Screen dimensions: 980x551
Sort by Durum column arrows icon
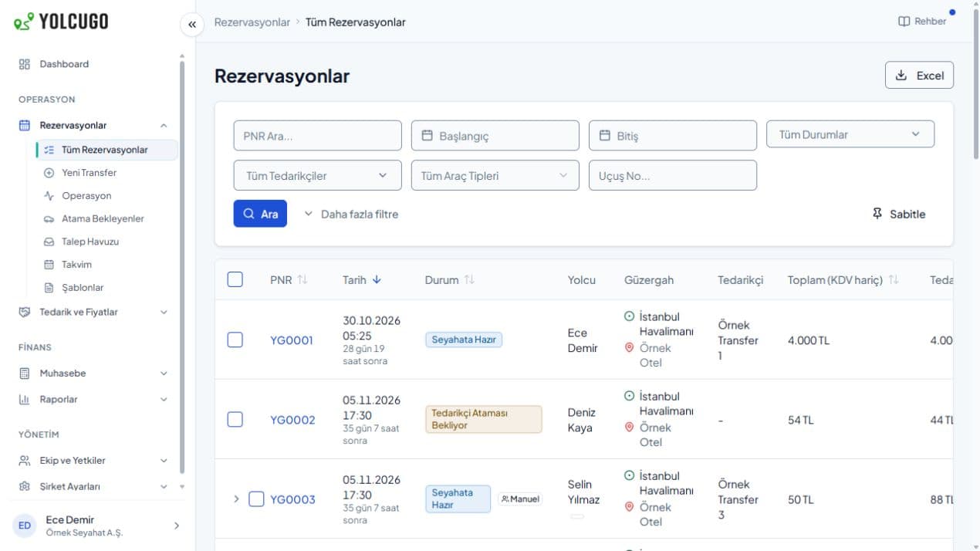469,280
